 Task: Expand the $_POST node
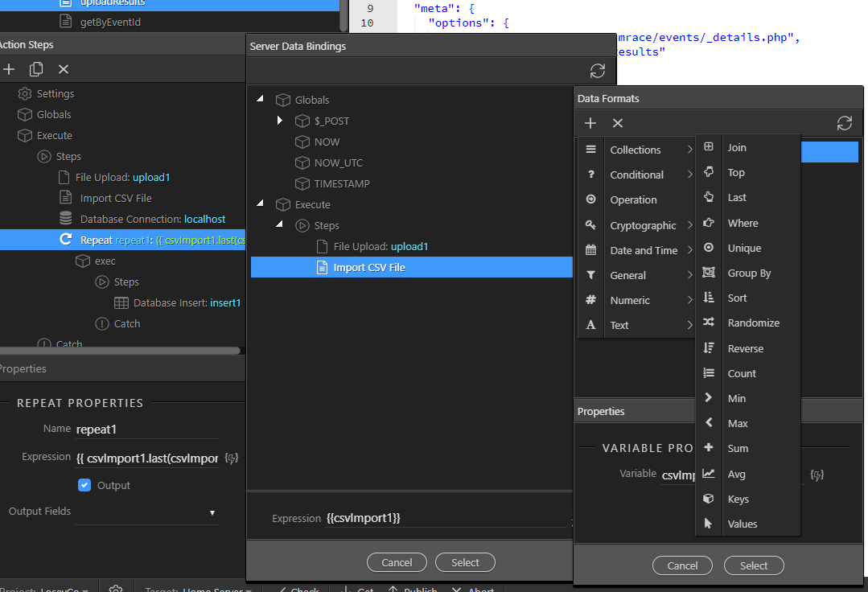[280, 121]
